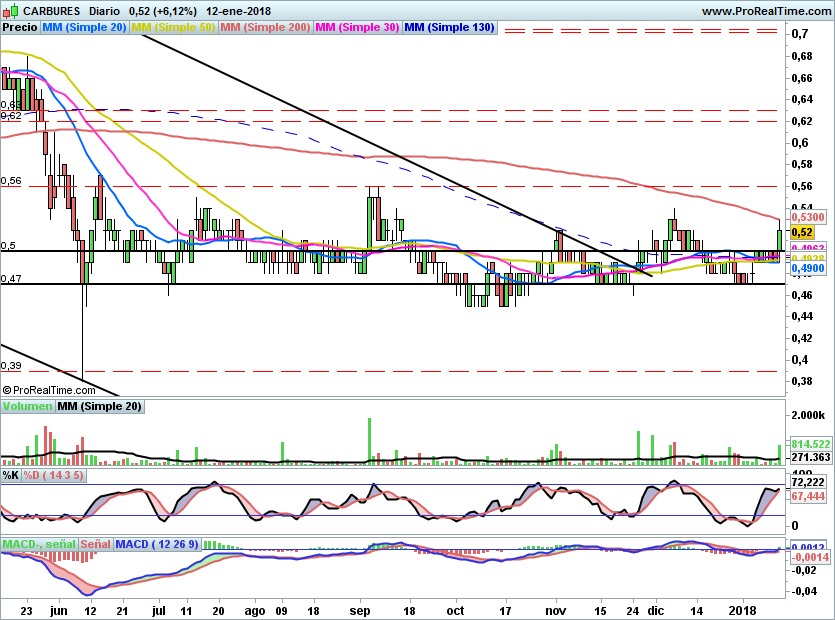Click the MACD-señal histogram label
Image resolution: width=835 pixels, height=620 pixels.
pos(38,544)
